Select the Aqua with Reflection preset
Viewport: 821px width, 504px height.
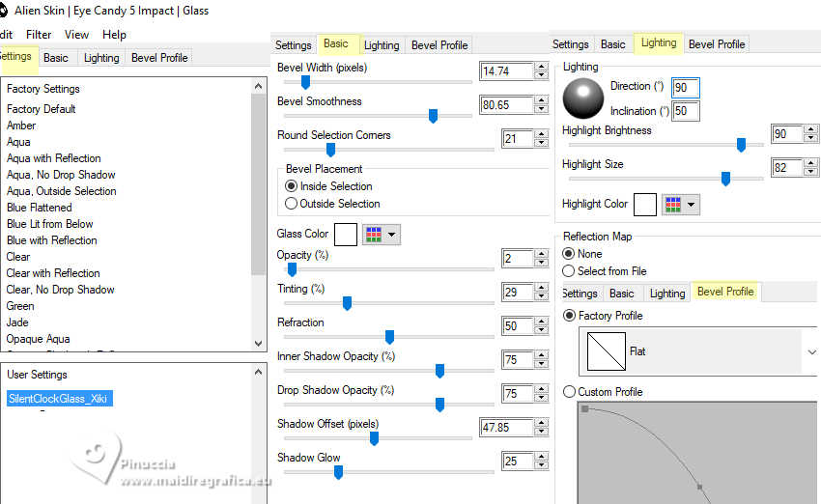pos(53,158)
